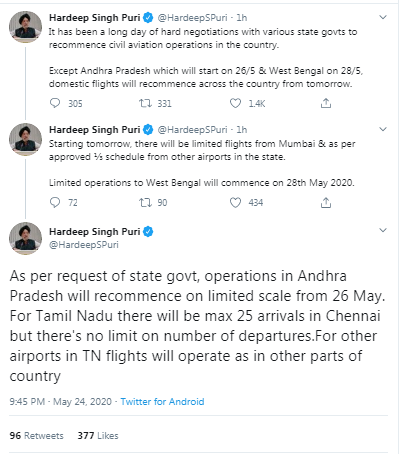View the 377 Likes list

tap(98, 435)
